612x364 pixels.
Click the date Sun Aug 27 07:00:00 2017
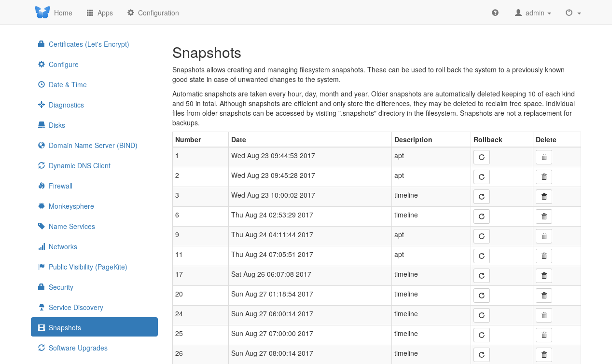tap(272, 334)
